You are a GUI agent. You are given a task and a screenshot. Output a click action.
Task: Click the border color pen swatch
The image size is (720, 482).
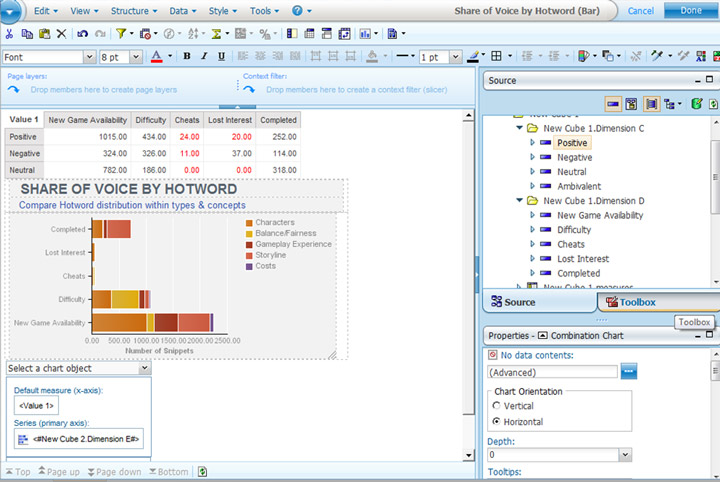(x=473, y=56)
